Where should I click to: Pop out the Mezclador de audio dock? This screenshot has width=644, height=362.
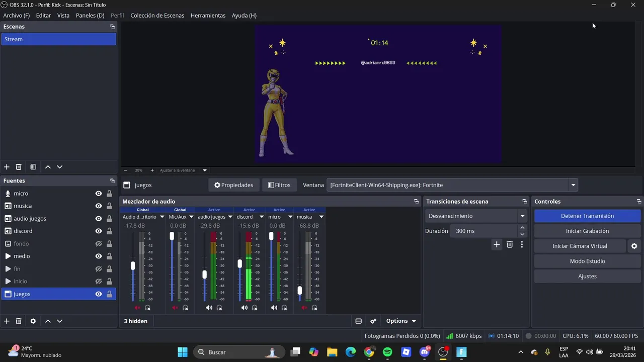[x=416, y=202]
